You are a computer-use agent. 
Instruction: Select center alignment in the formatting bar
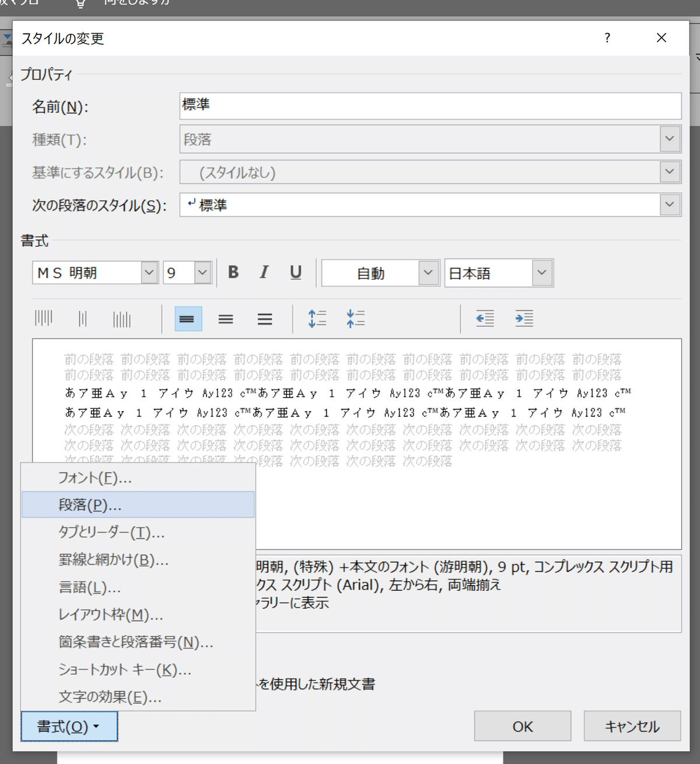[226, 318]
